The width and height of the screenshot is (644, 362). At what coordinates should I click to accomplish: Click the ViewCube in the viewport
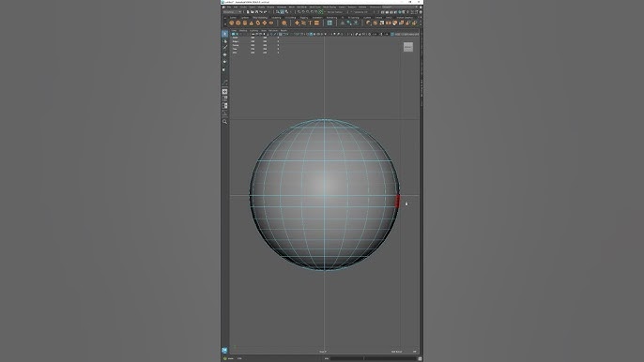[x=407, y=47]
